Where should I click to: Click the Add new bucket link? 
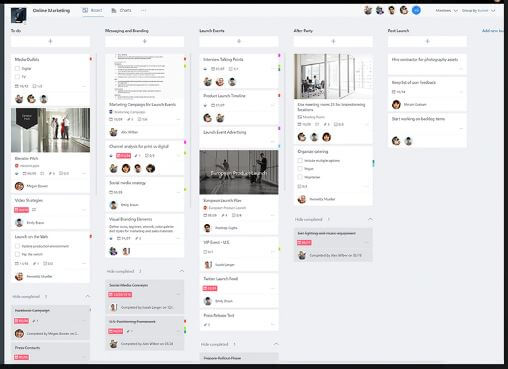[493, 31]
